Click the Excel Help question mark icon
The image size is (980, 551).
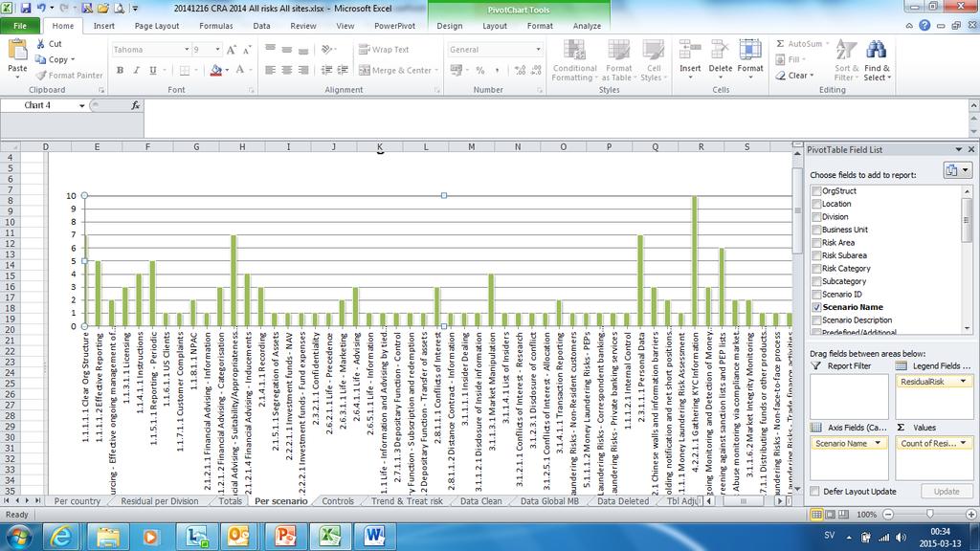[x=924, y=26]
